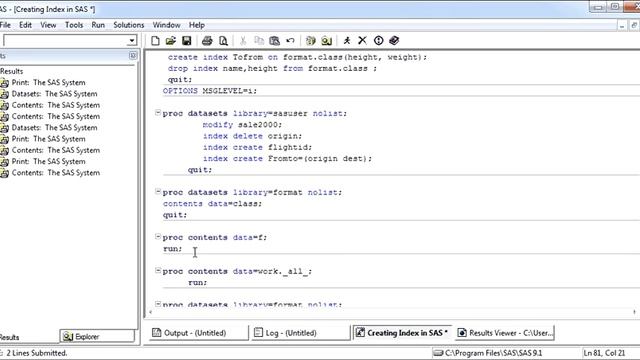Collapse the proc datasets library=format block
The width and height of the screenshot is (640, 360).
pos(158,191)
